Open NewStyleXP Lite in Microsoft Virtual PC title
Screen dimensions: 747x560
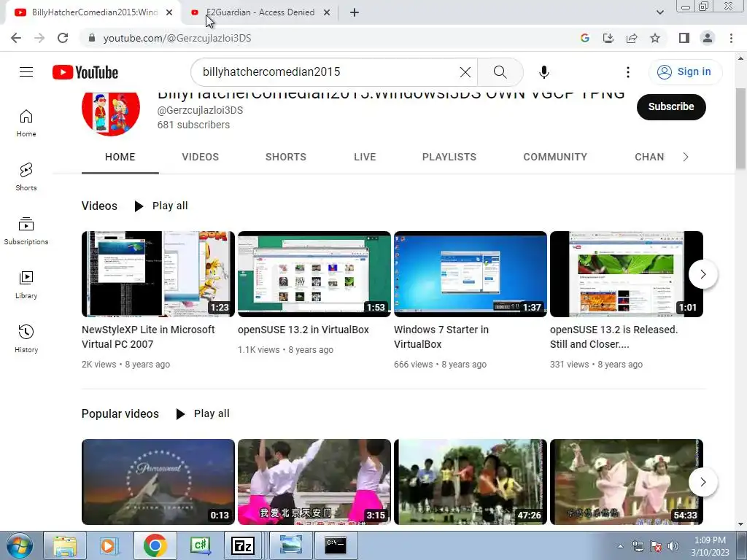[148, 337]
